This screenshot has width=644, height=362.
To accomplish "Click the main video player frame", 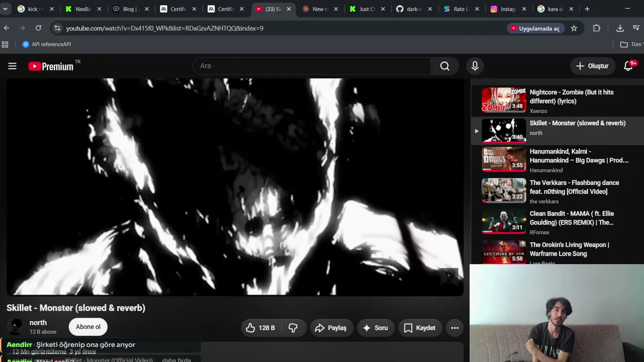I will tap(235, 187).
